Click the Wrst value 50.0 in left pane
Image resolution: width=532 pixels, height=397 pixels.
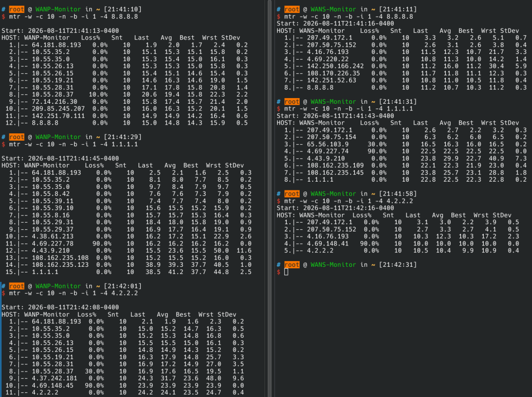(x=221, y=251)
